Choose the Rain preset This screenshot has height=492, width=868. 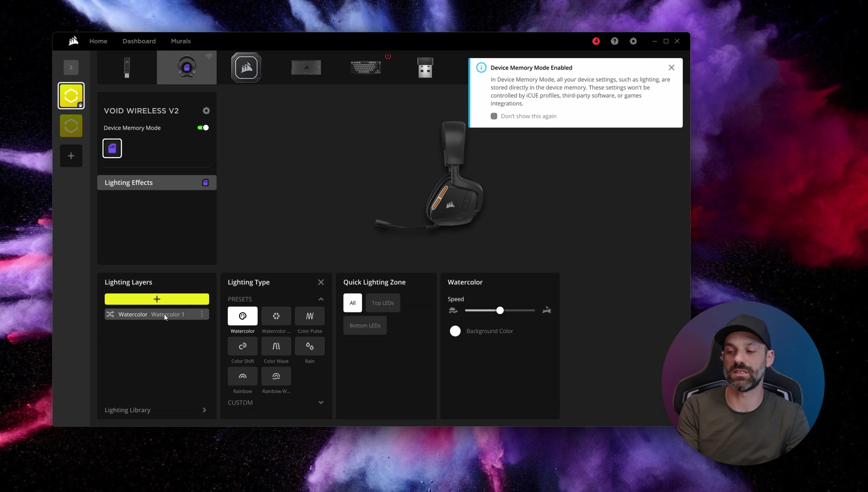(310, 346)
